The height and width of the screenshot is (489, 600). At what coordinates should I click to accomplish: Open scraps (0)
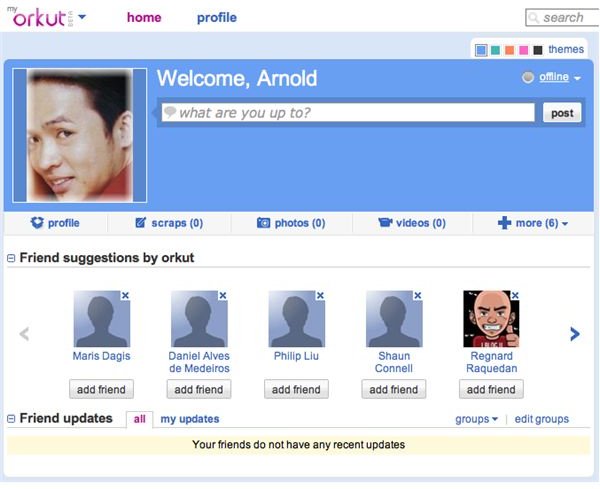pyautogui.click(x=177, y=223)
